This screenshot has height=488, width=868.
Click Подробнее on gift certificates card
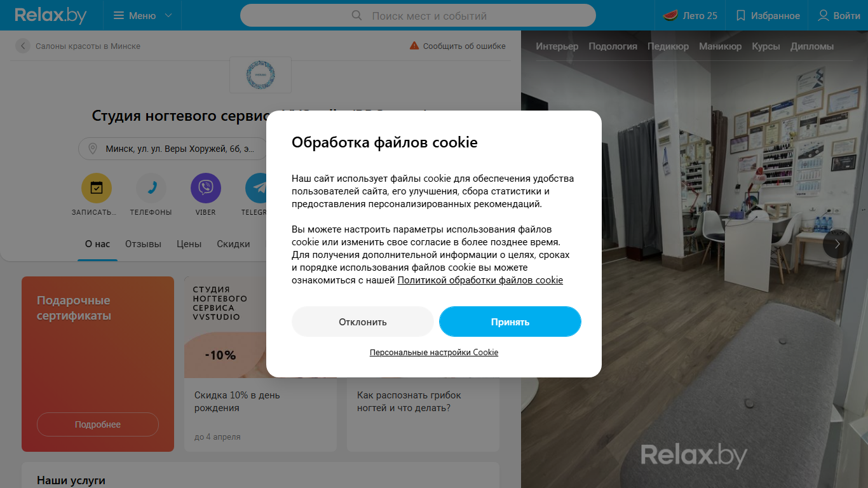(98, 424)
